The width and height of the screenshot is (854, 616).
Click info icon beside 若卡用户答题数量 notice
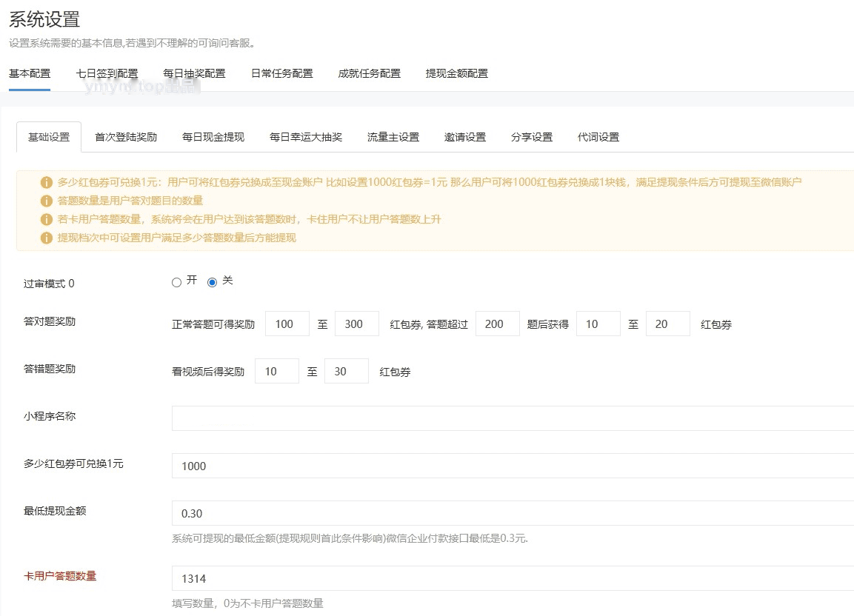pyautogui.click(x=47, y=219)
